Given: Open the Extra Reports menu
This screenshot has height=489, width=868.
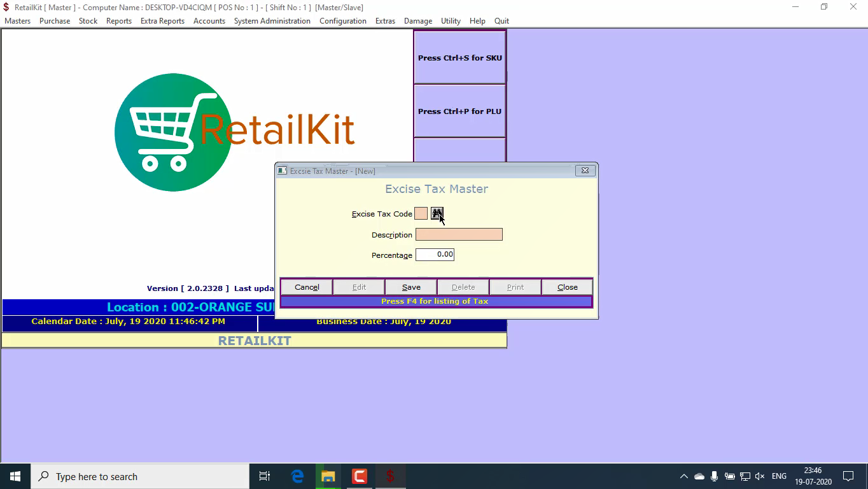Looking at the screenshot, I should [x=162, y=21].
